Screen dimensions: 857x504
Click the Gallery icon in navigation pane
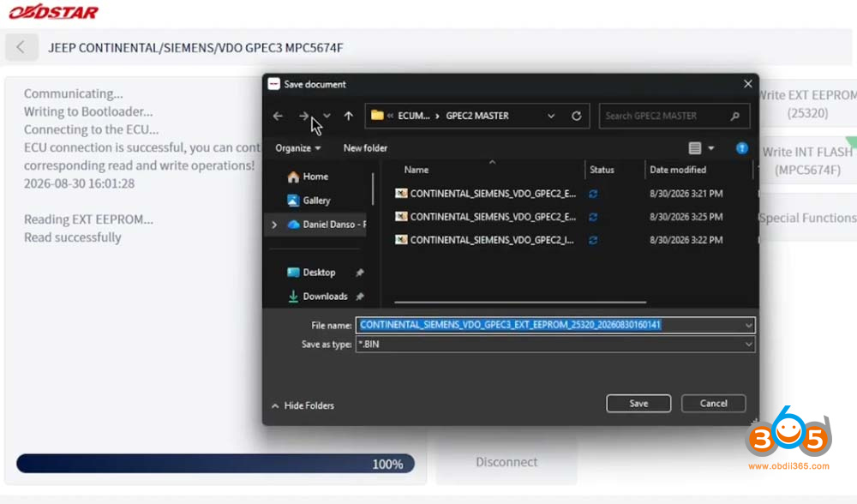click(293, 201)
